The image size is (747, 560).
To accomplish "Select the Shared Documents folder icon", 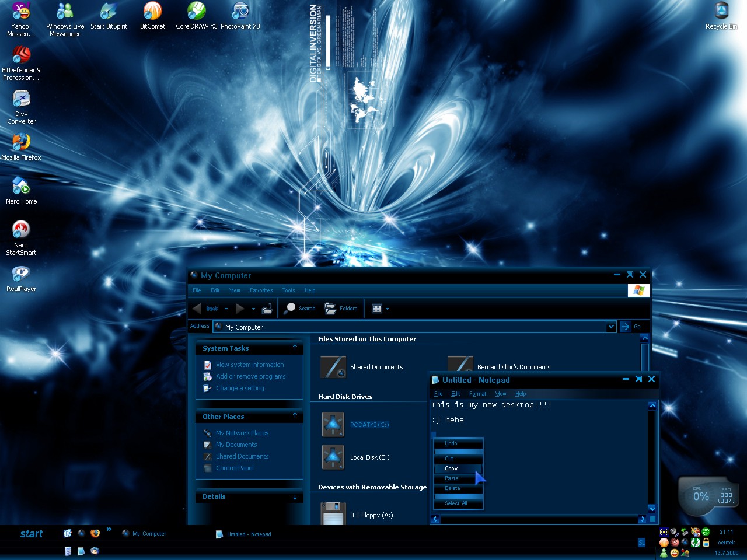I will tap(334, 367).
